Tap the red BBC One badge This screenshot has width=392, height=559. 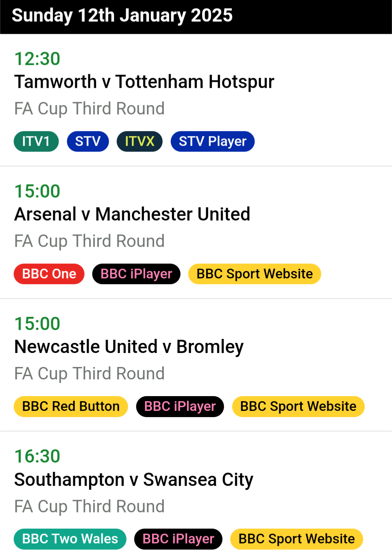click(x=49, y=274)
